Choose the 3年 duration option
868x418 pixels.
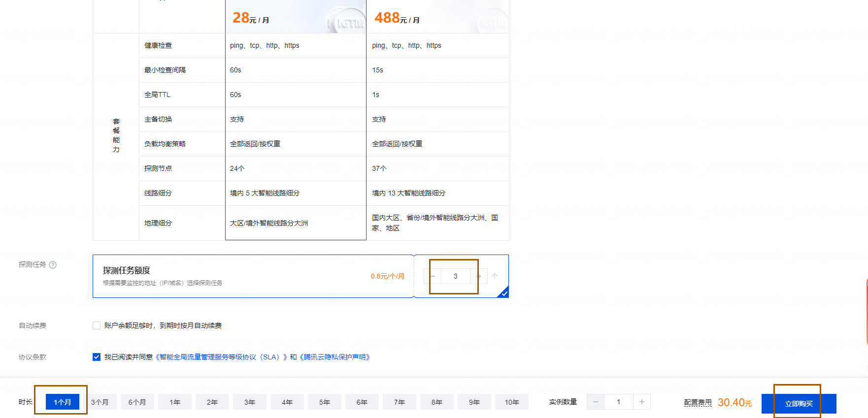pyautogui.click(x=250, y=402)
